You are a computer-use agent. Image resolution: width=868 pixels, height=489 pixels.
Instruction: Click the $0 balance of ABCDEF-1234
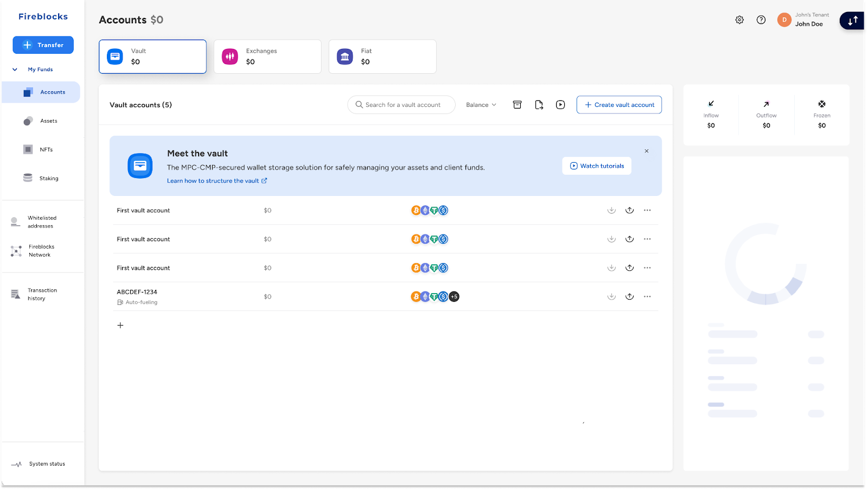click(267, 297)
